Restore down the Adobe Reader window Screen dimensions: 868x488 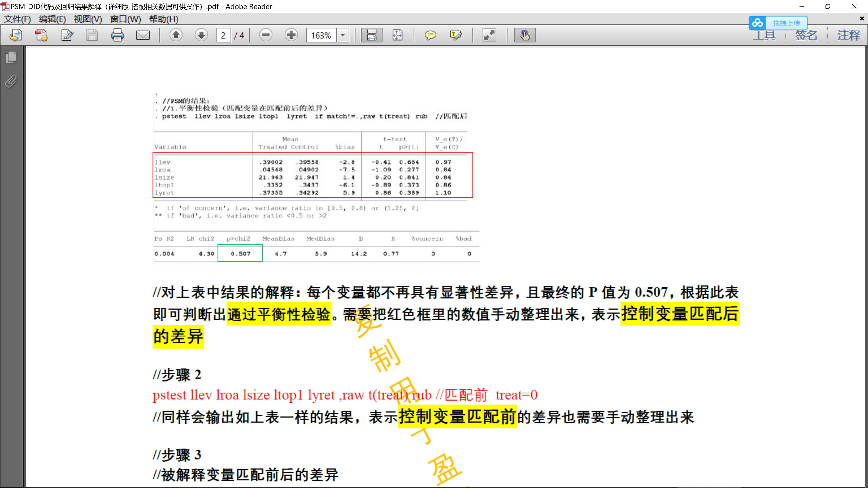click(x=828, y=6)
